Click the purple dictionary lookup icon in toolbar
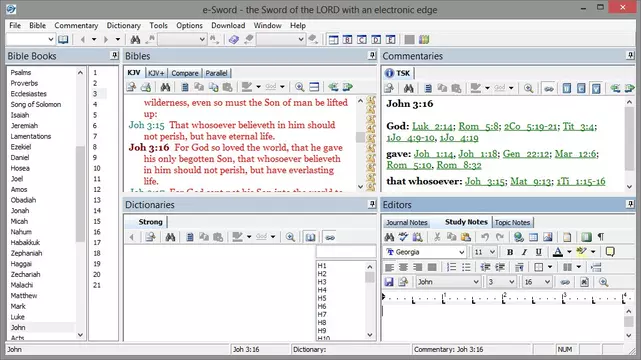Viewport: 641px width, 360px height. [x=233, y=40]
